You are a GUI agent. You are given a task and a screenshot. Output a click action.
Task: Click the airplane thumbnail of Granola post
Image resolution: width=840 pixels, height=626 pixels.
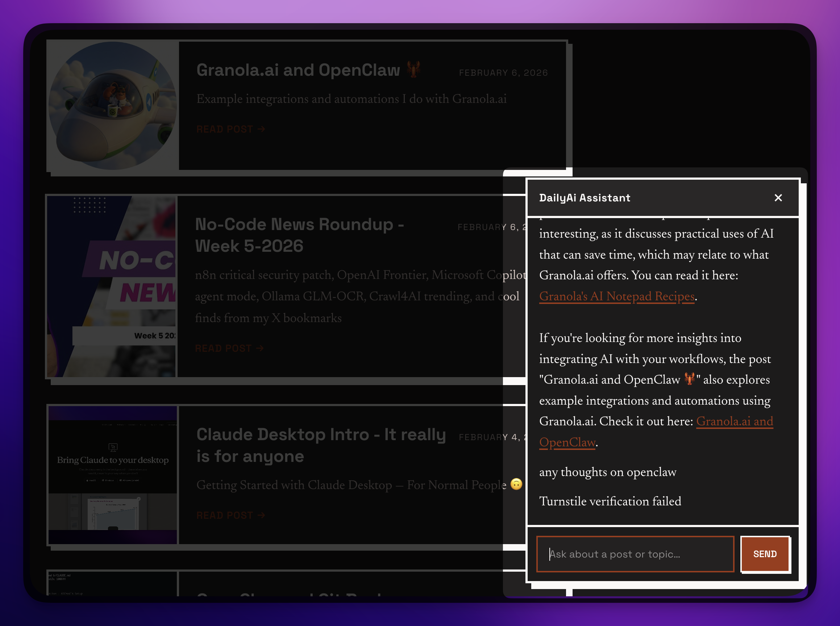(x=113, y=106)
